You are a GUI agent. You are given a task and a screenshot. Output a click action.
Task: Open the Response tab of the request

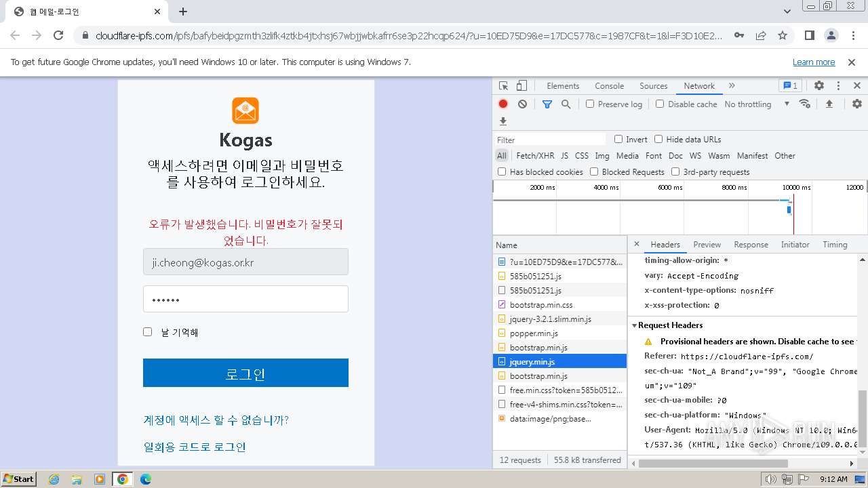[751, 245]
